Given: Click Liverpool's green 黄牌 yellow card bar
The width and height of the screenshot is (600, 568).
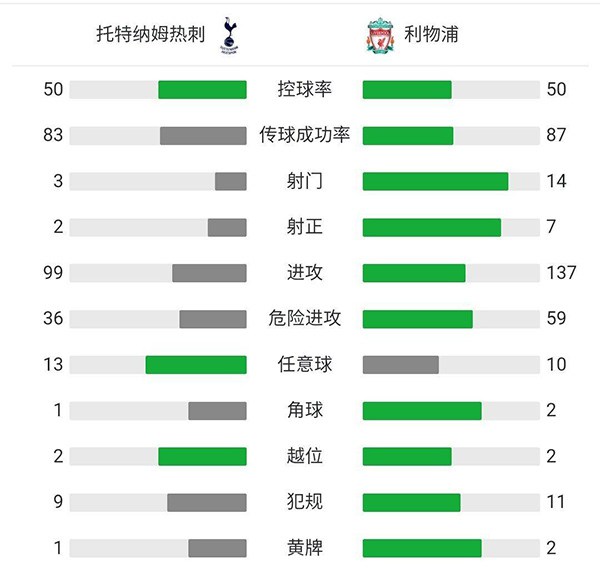Looking at the screenshot, I should click(421, 548).
